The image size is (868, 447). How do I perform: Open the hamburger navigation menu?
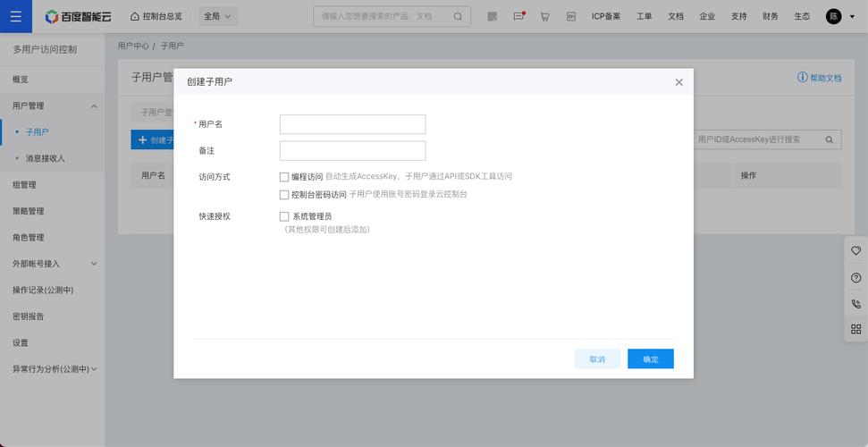pos(15,16)
